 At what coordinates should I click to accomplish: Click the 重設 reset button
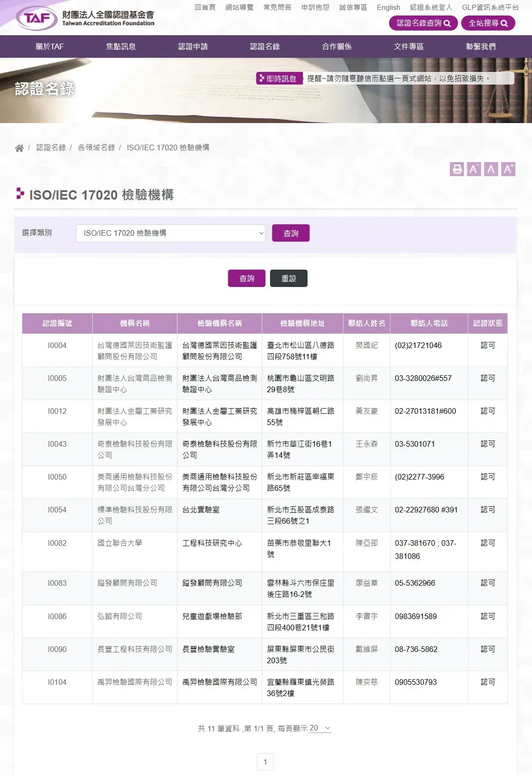pos(289,279)
